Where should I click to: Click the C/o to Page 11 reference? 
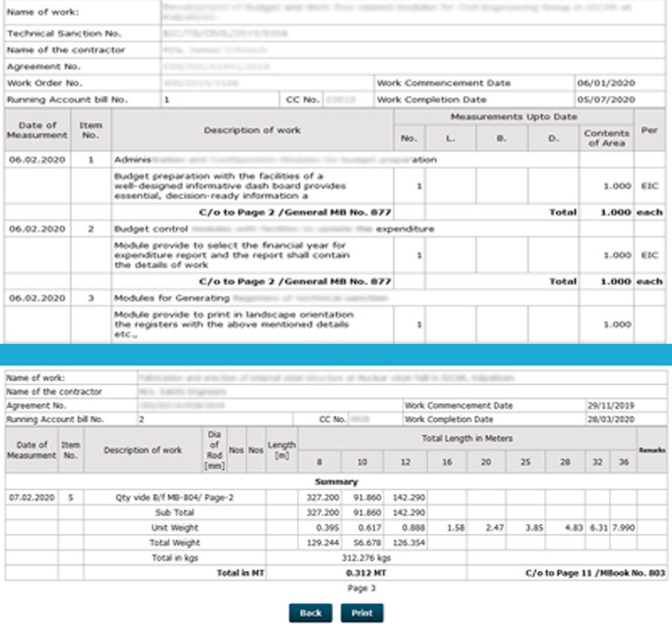[595, 573]
